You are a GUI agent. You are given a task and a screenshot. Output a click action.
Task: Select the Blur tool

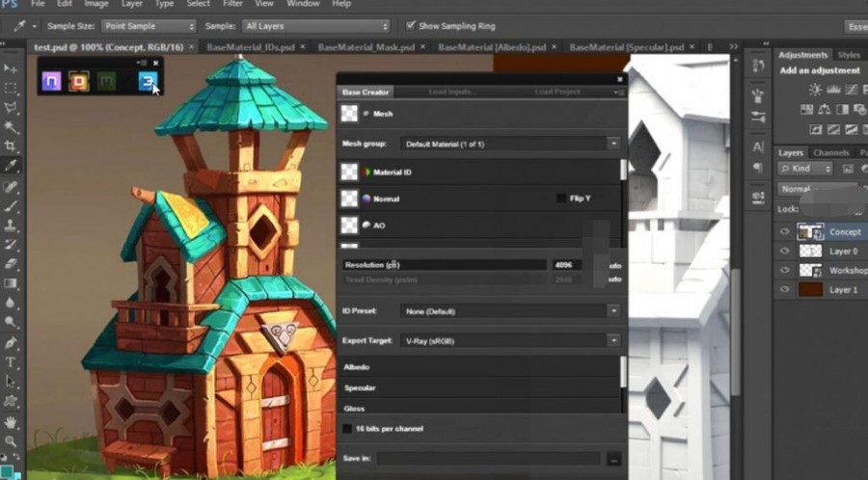[10, 303]
